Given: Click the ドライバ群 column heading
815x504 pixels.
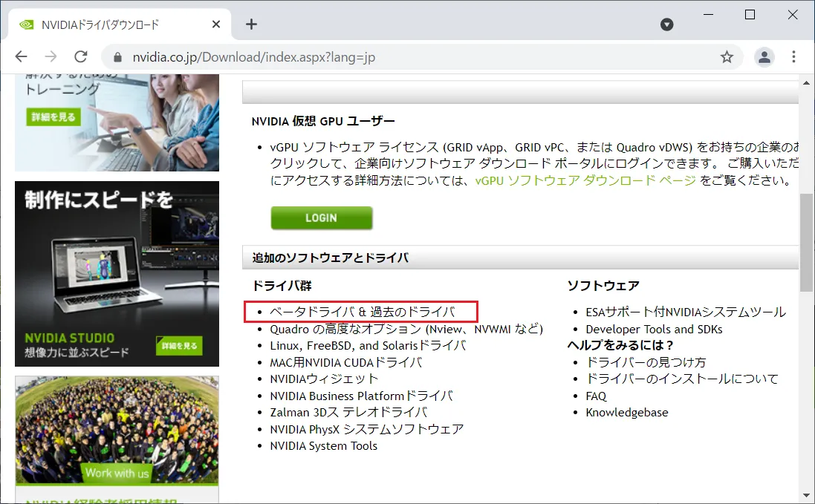Looking at the screenshot, I should pyautogui.click(x=282, y=286).
